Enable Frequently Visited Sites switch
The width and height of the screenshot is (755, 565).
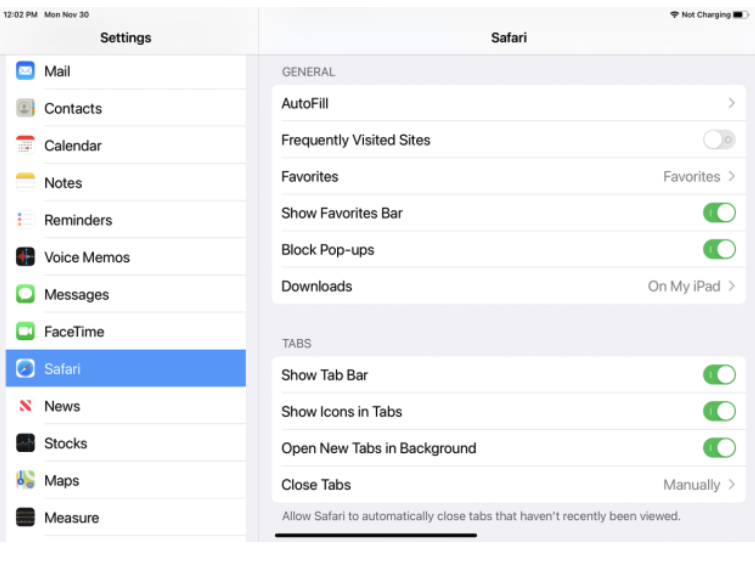point(719,140)
